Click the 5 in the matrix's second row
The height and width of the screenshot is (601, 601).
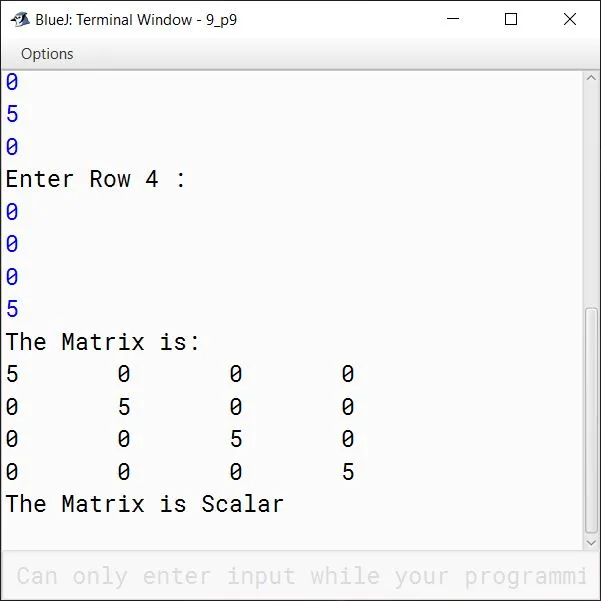124,407
